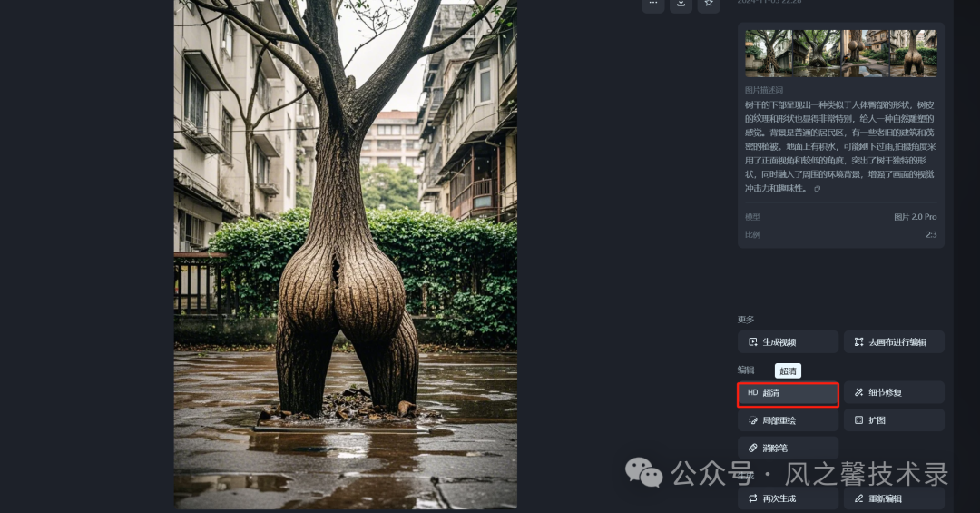The height and width of the screenshot is (513, 980).
Task: Click 重新编辑 to re-edit prompt
Action: pyautogui.click(x=894, y=498)
